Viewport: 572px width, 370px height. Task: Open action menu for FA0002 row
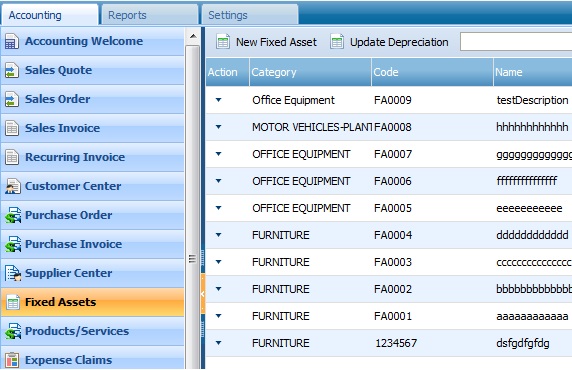coord(219,289)
